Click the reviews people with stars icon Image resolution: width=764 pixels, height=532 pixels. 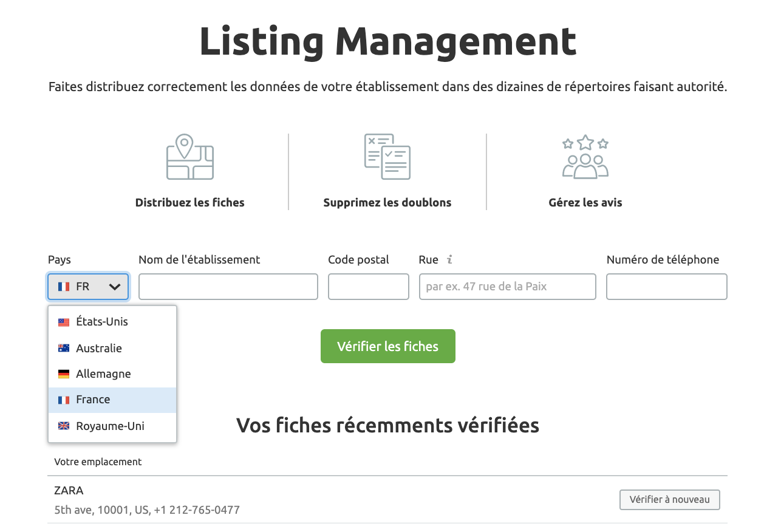[x=585, y=157]
